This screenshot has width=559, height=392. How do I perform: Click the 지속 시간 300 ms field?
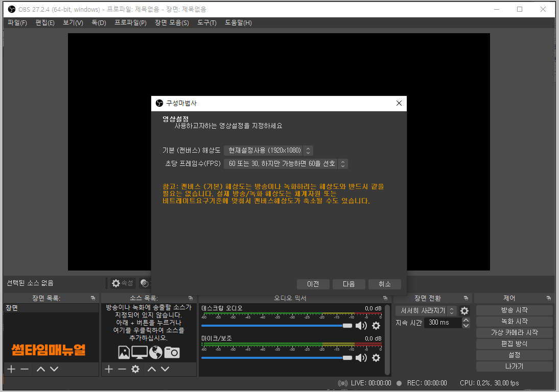click(x=443, y=323)
